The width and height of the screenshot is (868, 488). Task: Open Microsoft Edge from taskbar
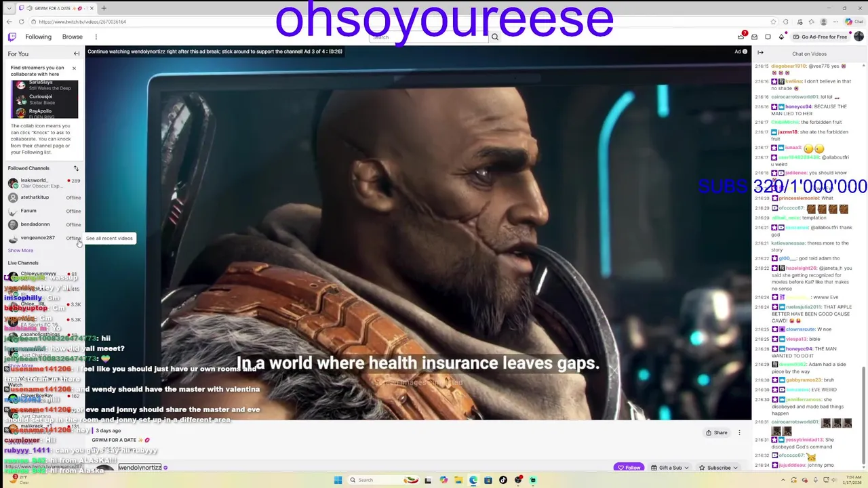click(473, 480)
